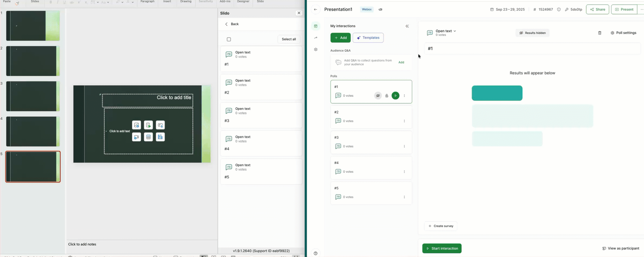Click the slide title placeholder
Image resolution: width=644 pixels, height=257 pixels.
pyautogui.click(x=147, y=100)
